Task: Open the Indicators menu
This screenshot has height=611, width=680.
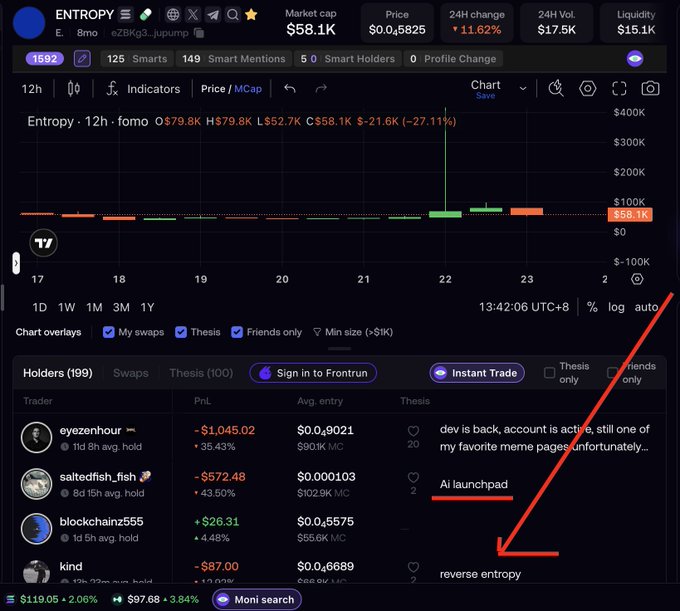Action: (x=143, y=89)
